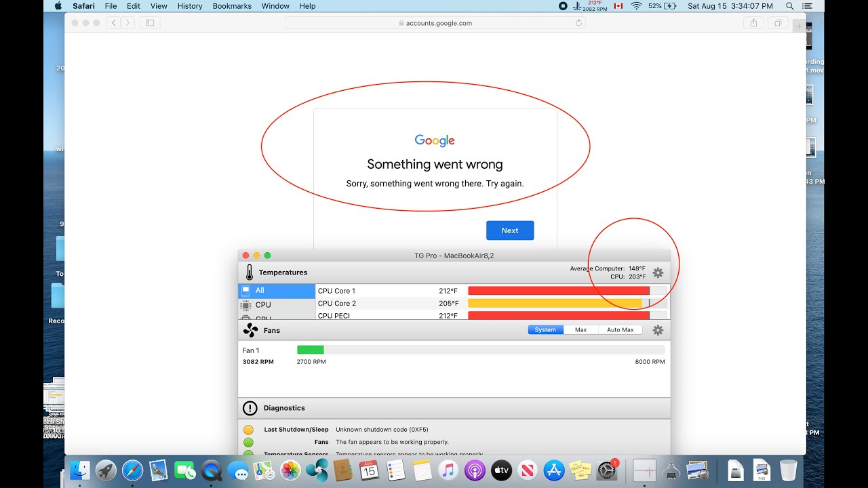Click CPU Core 1 temperature bar
This screenshot has height=488, width=868.
point(568,291)
